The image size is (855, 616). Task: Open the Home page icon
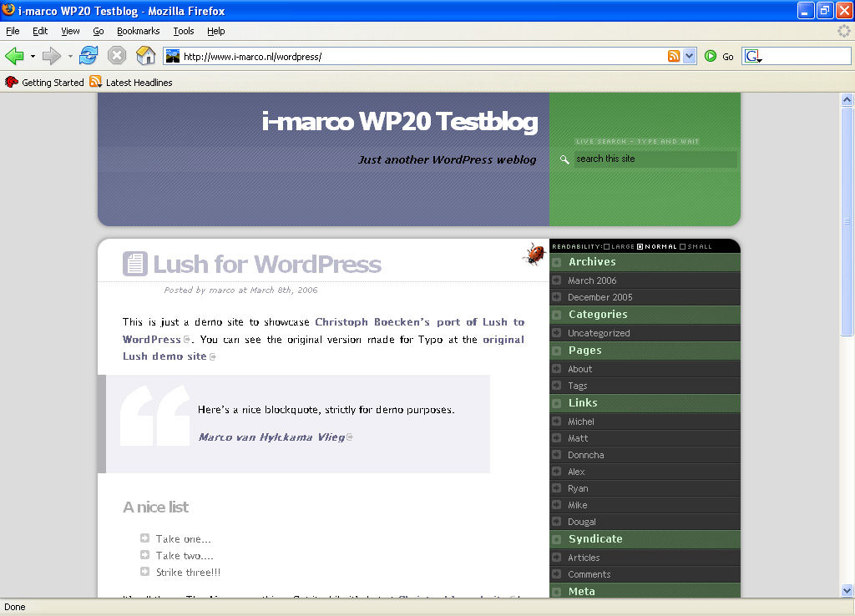pos(145,56)
